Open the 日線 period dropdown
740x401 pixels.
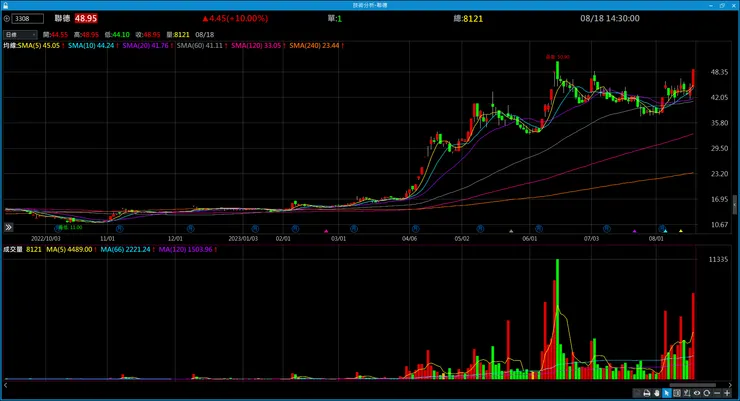pos(20,34)
